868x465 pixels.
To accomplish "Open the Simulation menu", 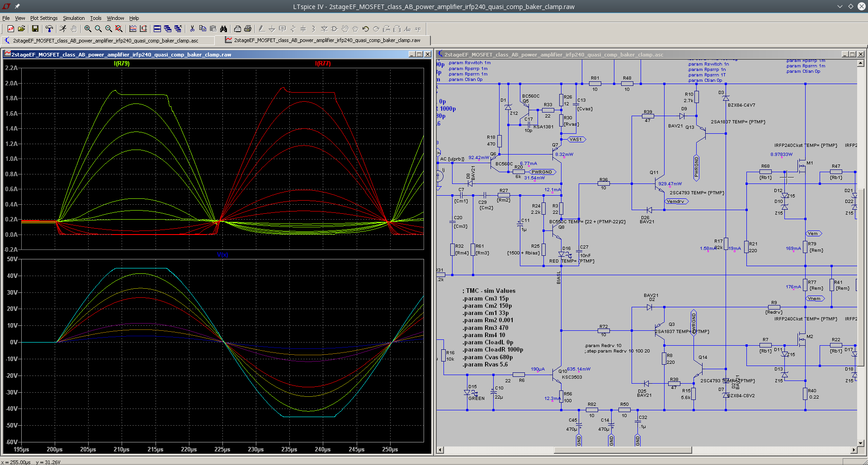I will click(x=74, y=18).
